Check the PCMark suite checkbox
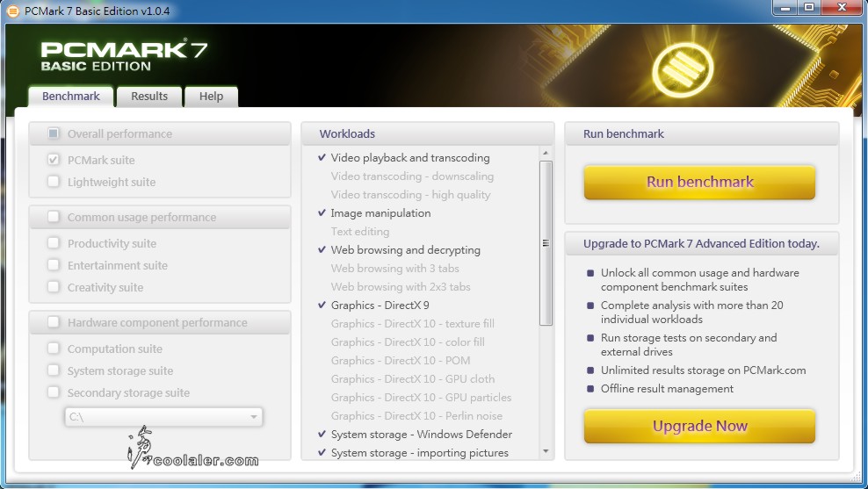The image size is (868, 489). 53,160
